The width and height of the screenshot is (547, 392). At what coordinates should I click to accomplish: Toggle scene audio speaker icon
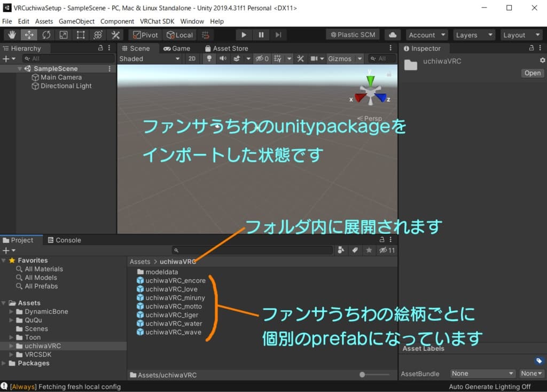pyautogui.click(x=222, y=59)
